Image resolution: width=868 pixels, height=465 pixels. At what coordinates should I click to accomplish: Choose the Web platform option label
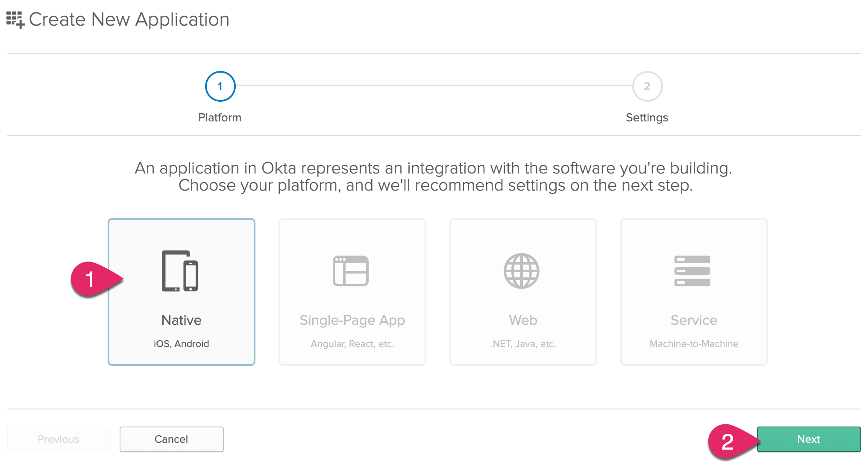coord(523,320)
